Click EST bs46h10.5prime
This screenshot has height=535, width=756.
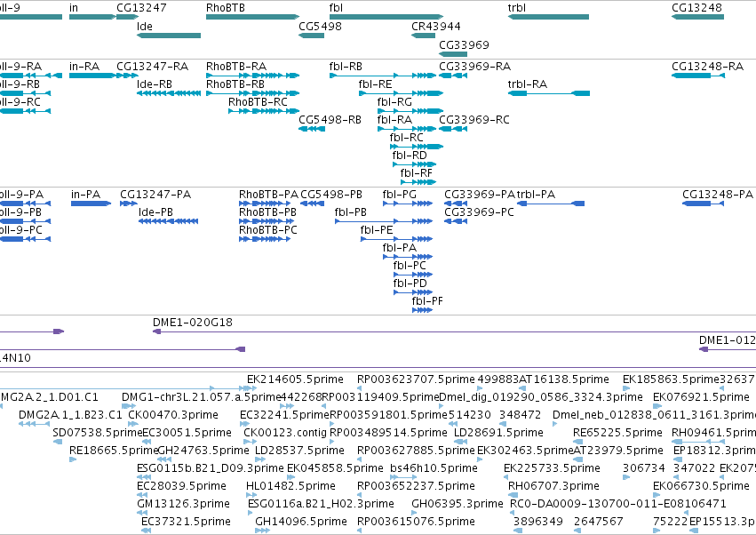point(434,468)
